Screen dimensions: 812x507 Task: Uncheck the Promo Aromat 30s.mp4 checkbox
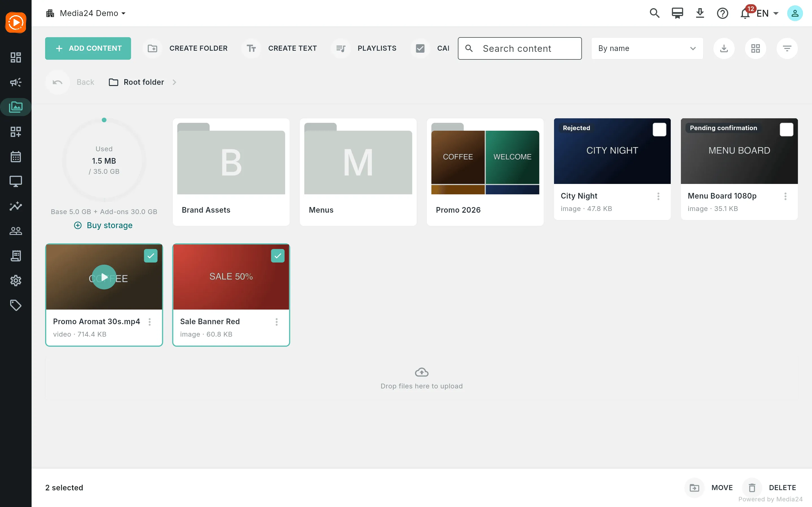[x=151, y=256]
